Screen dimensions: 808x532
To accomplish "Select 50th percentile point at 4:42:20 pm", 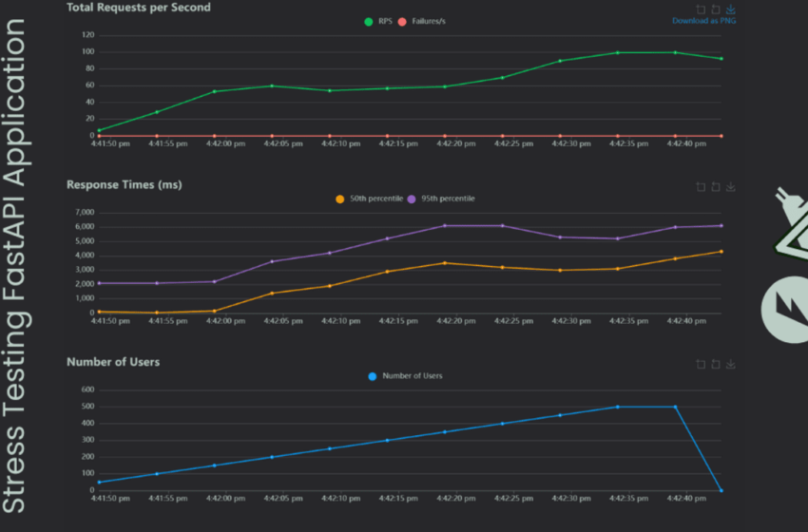I will 445,263.
